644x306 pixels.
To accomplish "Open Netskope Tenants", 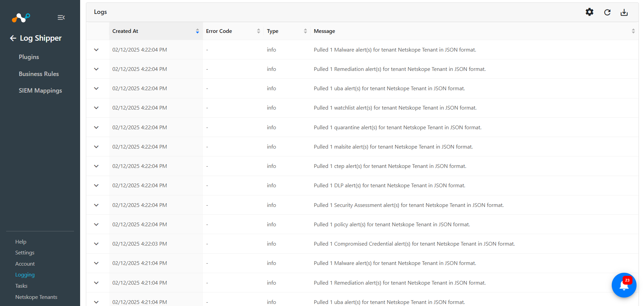I will point(36,297).
